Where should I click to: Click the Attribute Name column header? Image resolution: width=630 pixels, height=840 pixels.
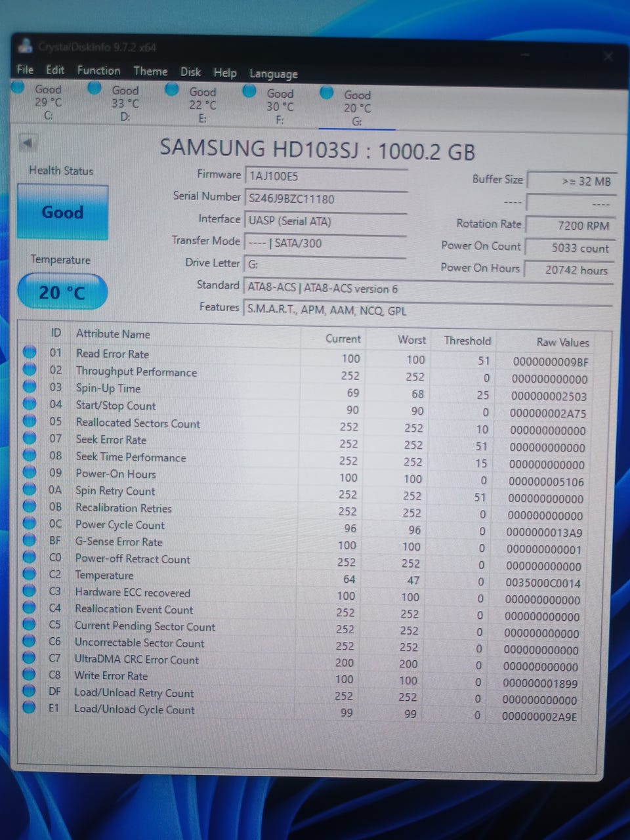113,334
